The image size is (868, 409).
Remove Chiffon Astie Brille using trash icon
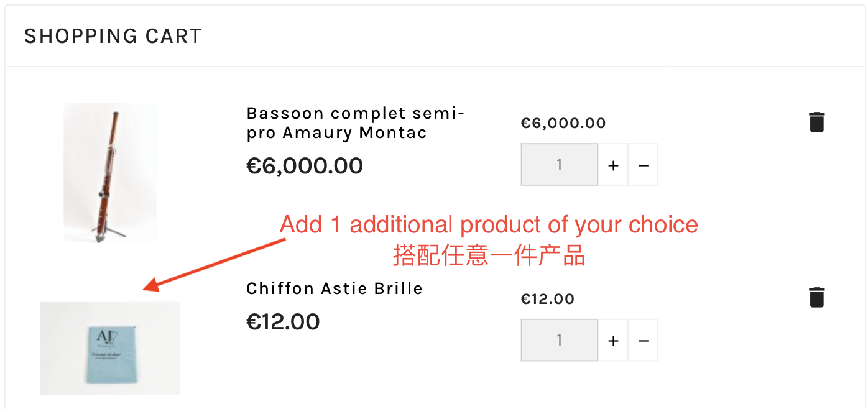click(816, 297)
